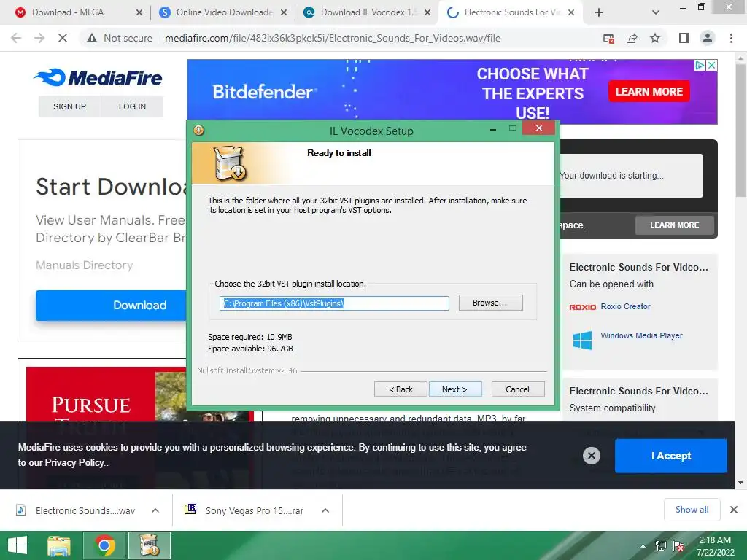Cancel the IL Vocodex installation

tap(517, 389)
